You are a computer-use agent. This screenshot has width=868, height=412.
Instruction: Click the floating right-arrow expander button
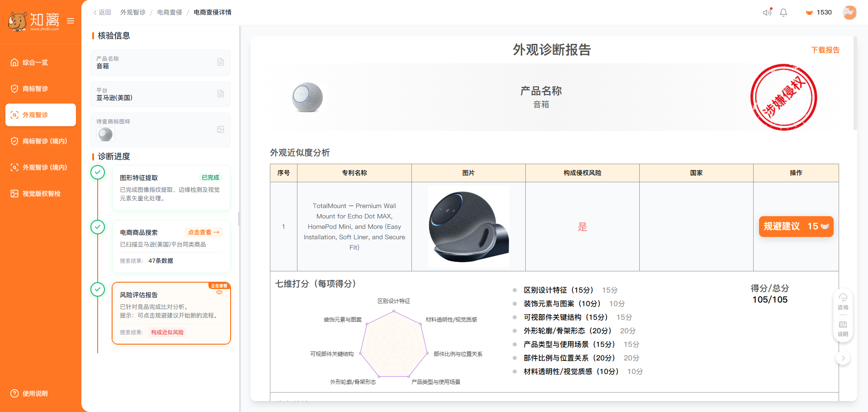(843, 358)
